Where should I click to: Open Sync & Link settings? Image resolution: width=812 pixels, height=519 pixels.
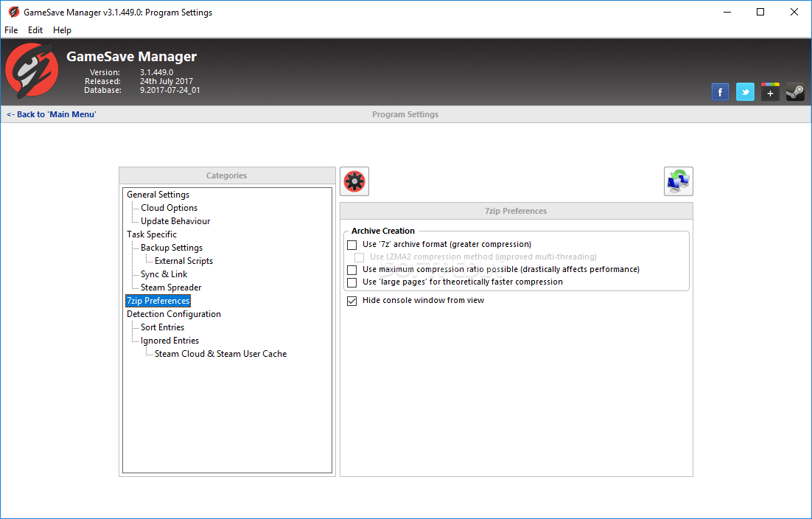(x=164, y=274)
